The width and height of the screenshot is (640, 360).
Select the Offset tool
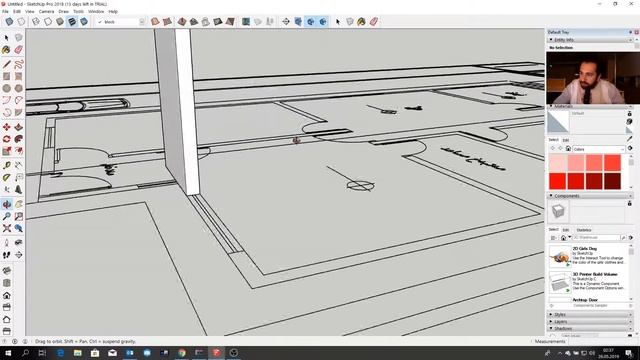(18, 151)
